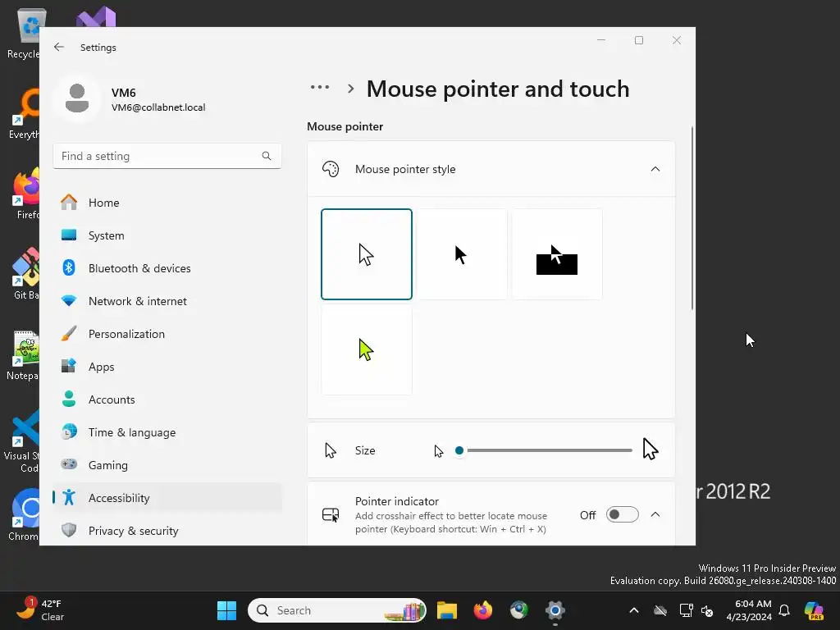The height and width of the screenshot is (630, 840).
Task: Open Network & internet settings
Action: [x=167, y=301]
